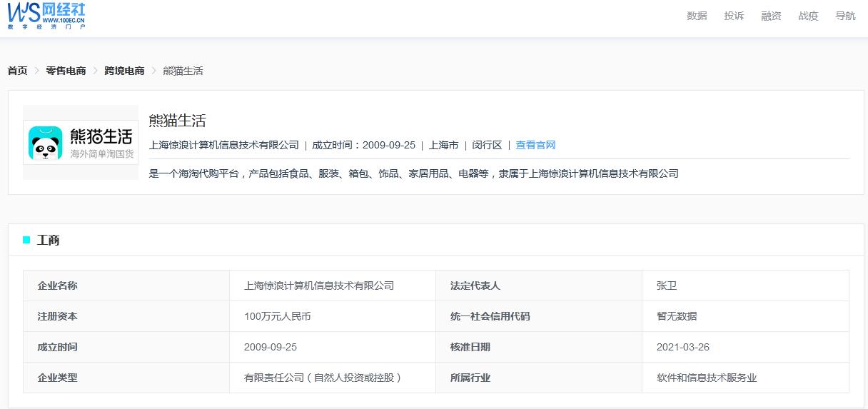The image size is (868, 409).
Task: Click the cyan square beside 工商
Action: (x=26, y=240)
